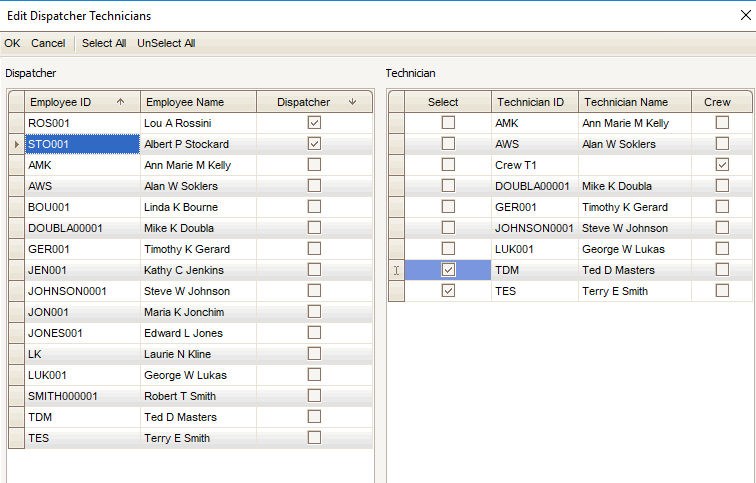Click the OK toolbar button
This screenshot has width=756, height=483.
(12, 43)
